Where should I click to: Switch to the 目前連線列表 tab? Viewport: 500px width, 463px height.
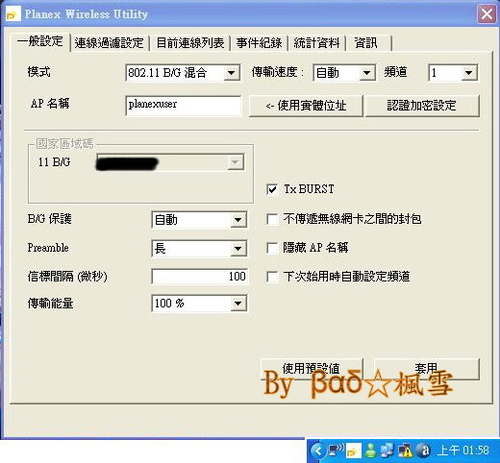pyautogui.click(x=190, y=43)
